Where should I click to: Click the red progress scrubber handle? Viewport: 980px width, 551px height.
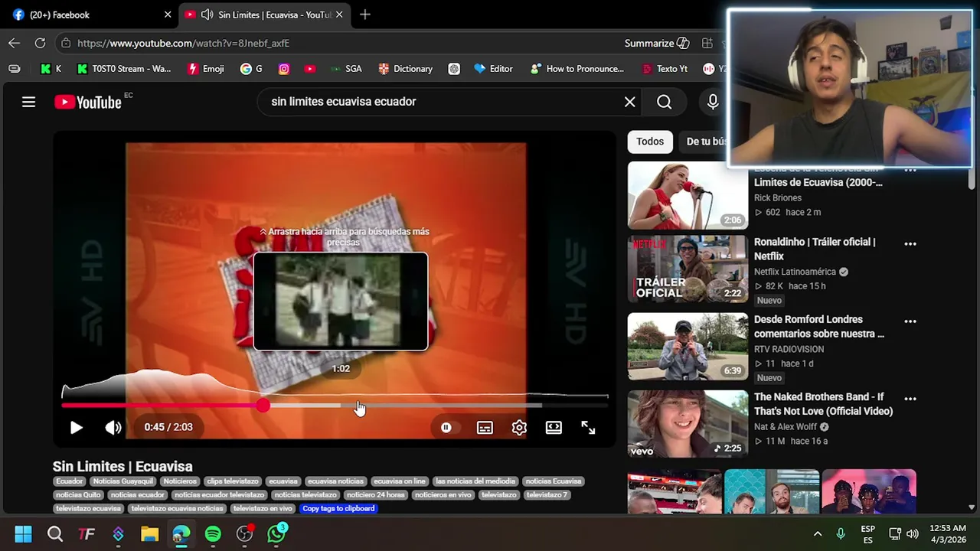(263, 406)
